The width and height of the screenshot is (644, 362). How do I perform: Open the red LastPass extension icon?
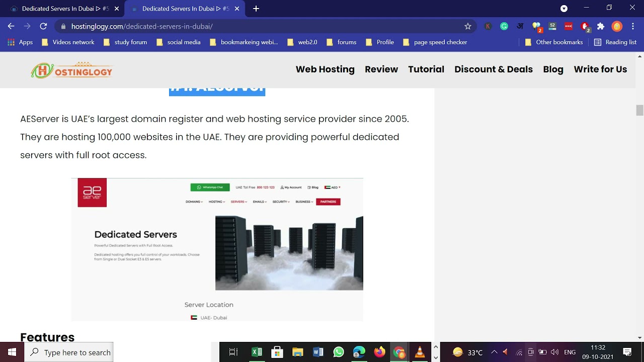pos(569,26)
